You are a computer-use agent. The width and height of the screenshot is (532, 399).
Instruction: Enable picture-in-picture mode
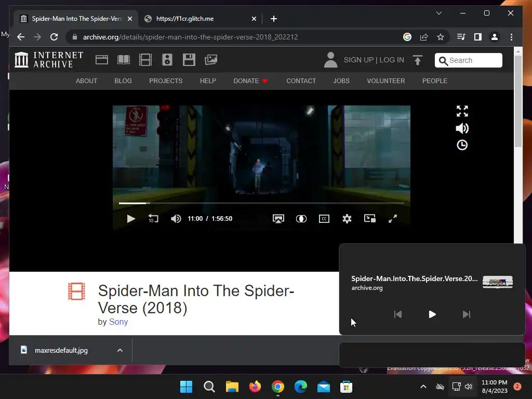pyautogui.click(x=370, y=219)
